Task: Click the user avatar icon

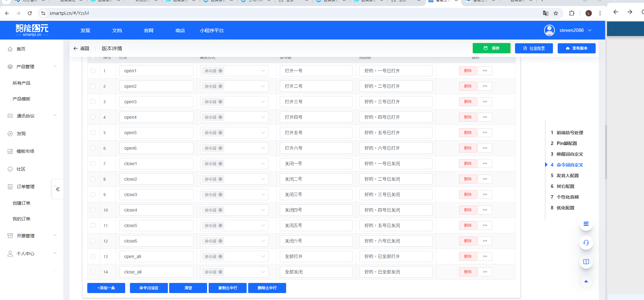Action: coord(549,30)
